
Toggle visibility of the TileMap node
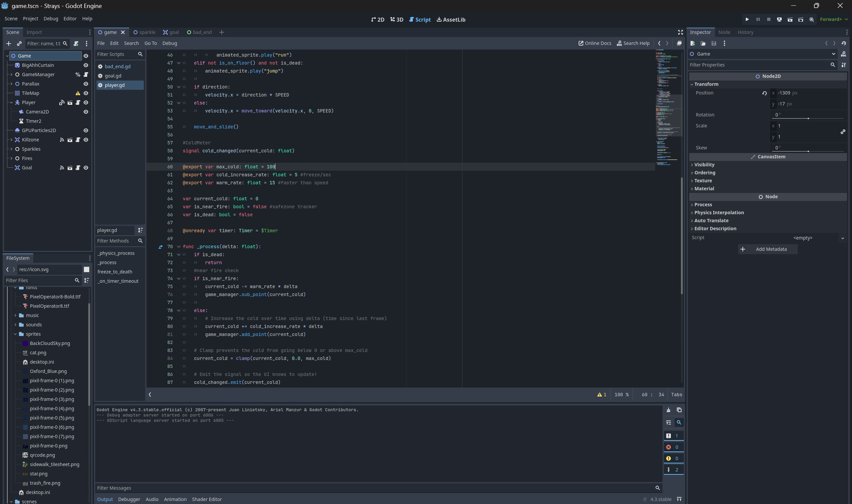point(86,93)
